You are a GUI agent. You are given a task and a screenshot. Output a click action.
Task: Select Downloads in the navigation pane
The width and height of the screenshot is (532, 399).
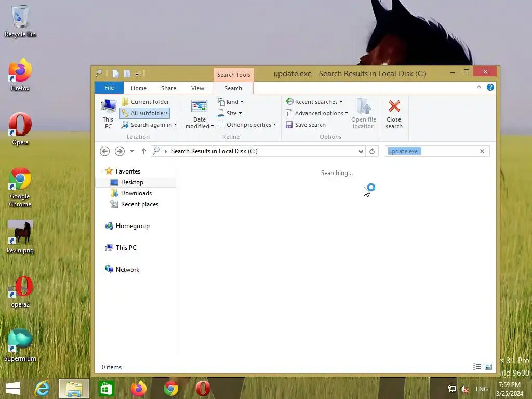click(131, 193)
